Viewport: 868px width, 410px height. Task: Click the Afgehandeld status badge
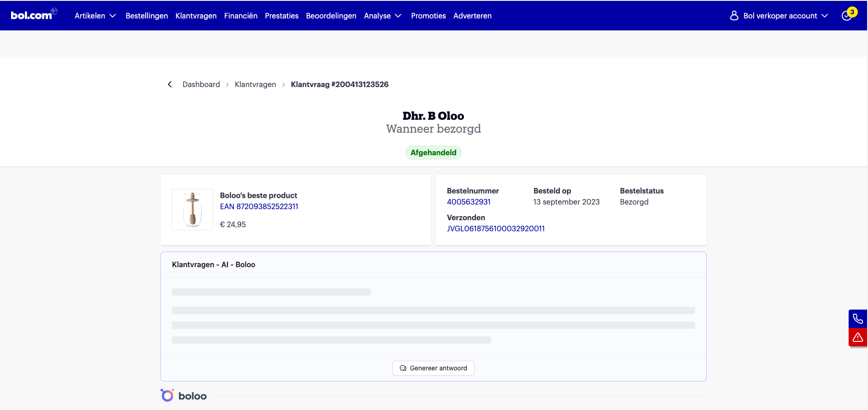[x=434, y=152]
